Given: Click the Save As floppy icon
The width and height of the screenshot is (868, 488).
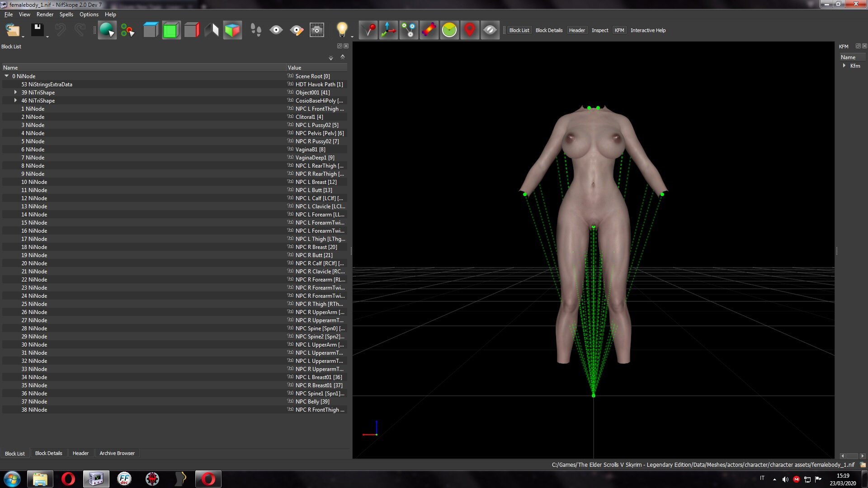Looking at the screenshot, I should click(38, 30).
